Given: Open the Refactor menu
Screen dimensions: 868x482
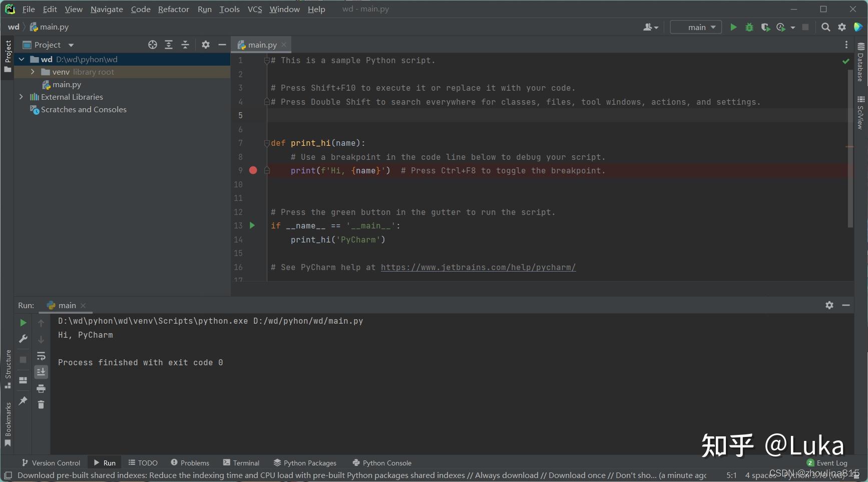Looking at the screenshot, I should tap(174, 9).
